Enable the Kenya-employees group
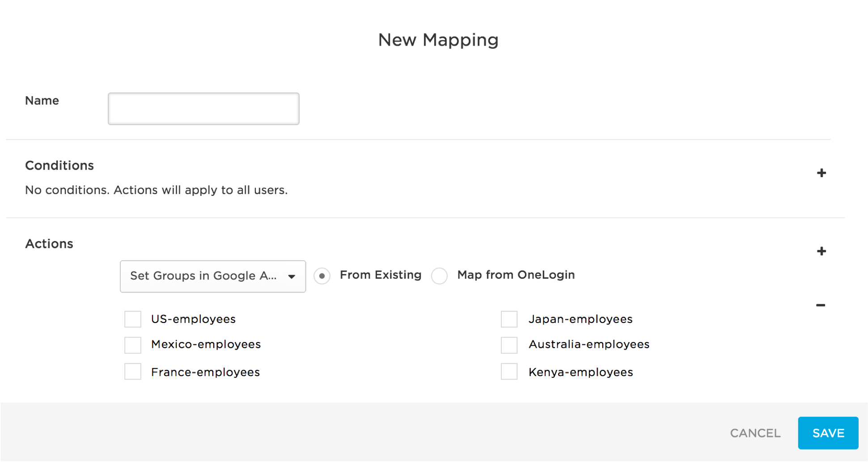The width and height of the screenshot is (868, 462). (508, 371)
